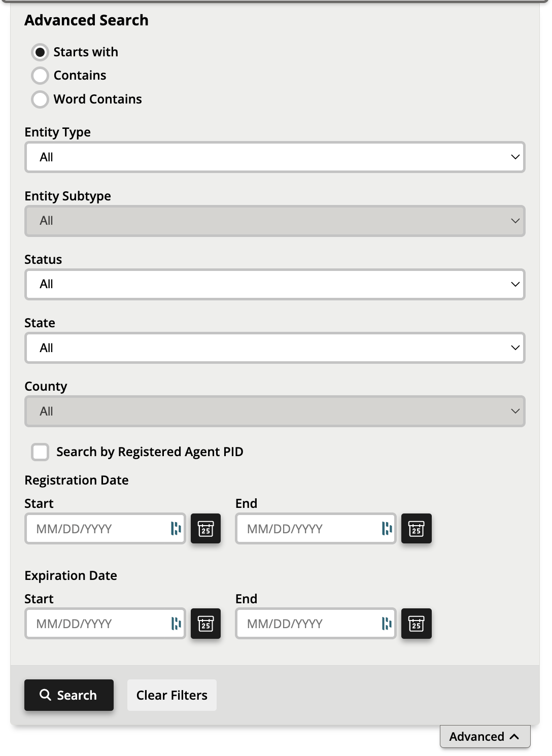552x756 pixels.
Task: Collapse the Advanced search panel toggle
Action: (485, 736)
